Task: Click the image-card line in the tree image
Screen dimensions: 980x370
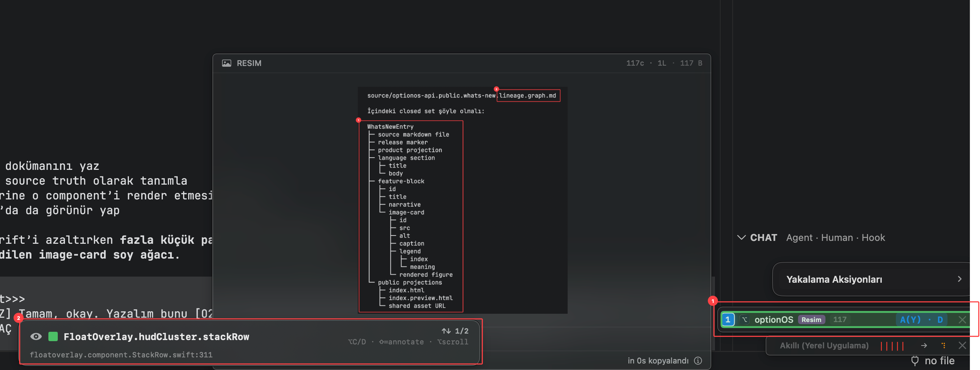Action: point(406,212)
